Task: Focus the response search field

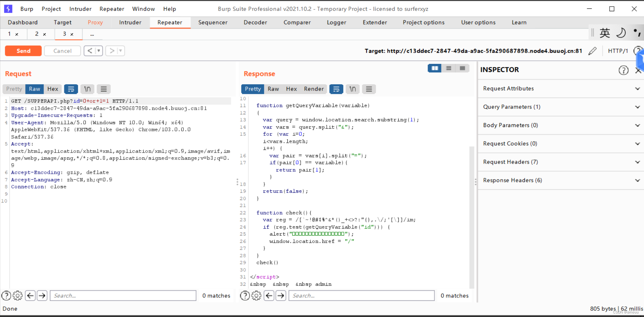Action: 362,296
